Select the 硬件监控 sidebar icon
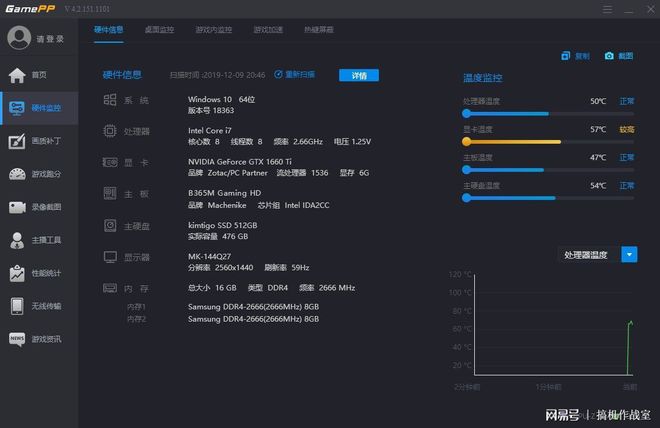The width and height of the screenshot is (660, 428). pos(17,108)
